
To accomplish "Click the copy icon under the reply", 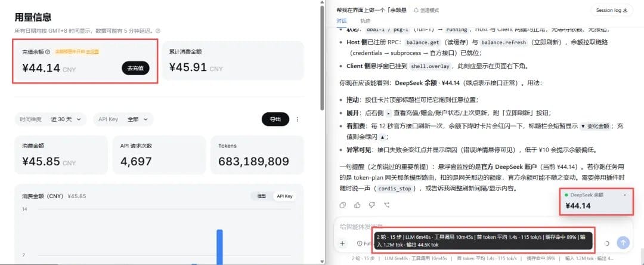I will pyautogui.click(x=342, y=205).
